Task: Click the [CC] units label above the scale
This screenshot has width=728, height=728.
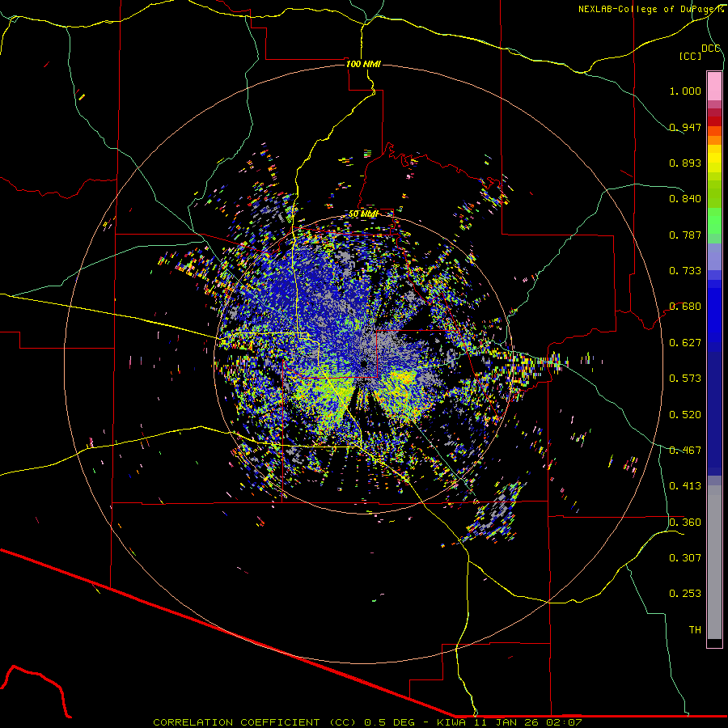Action: (691, 56)
